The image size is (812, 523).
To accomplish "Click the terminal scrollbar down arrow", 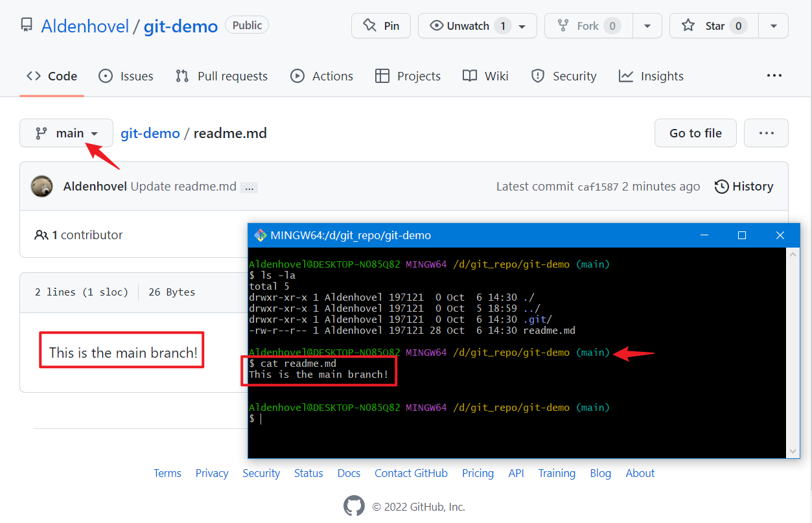I will coord(793,451).
